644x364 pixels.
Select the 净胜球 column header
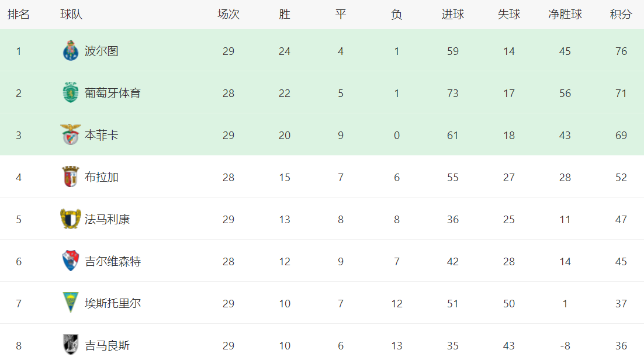(565, 15)
